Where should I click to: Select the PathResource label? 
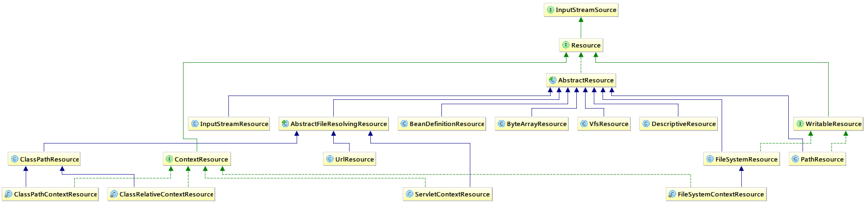822,159
